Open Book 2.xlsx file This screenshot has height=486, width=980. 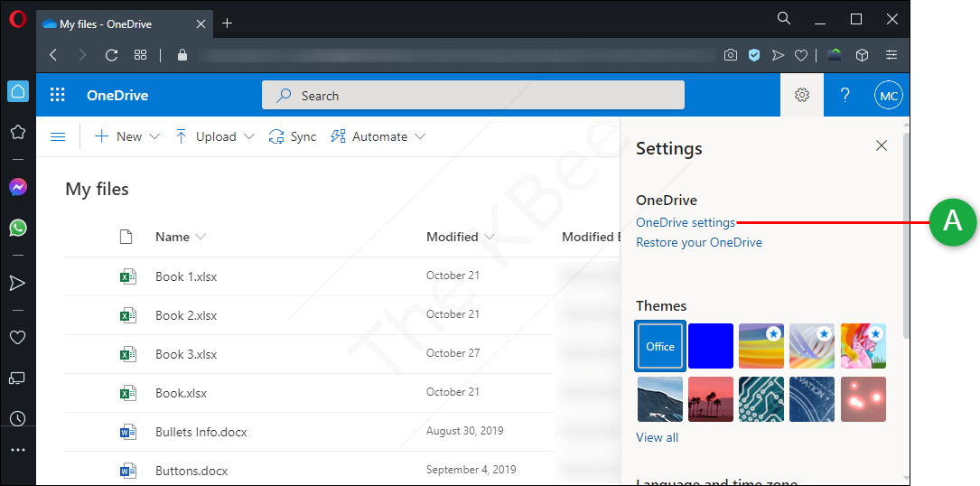[186, 315]
